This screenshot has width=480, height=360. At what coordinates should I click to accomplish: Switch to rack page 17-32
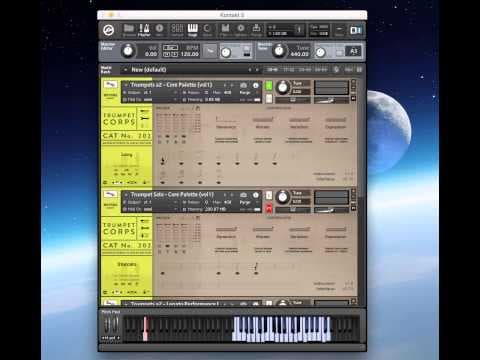point(289,70)
